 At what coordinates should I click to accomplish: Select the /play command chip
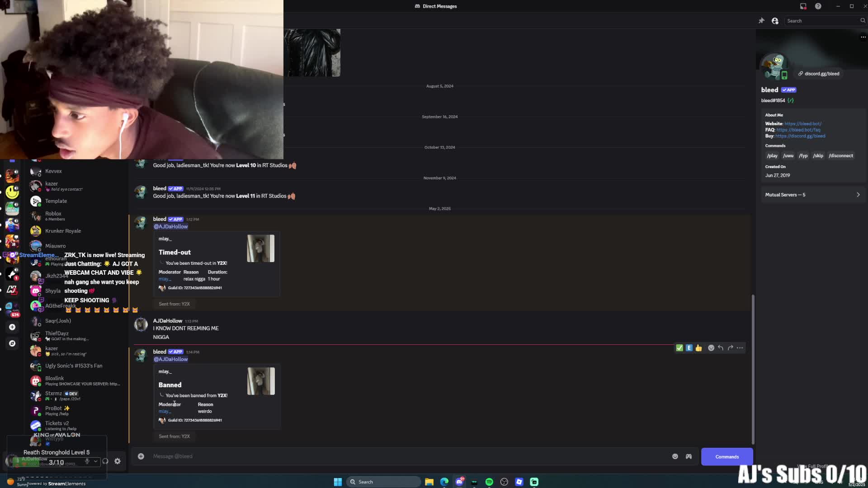(x=772, y=156)
